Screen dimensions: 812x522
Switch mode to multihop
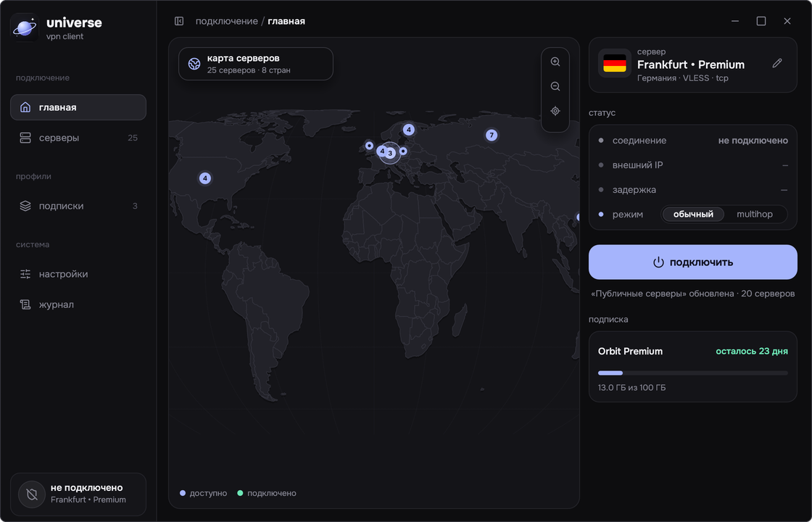pos(755,215)
